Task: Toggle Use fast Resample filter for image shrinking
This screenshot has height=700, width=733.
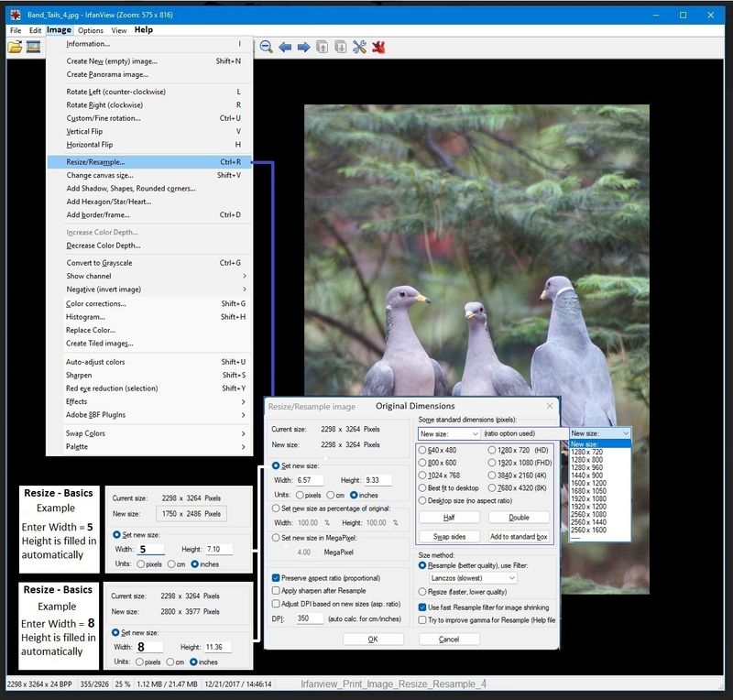Action: [422, 607]
